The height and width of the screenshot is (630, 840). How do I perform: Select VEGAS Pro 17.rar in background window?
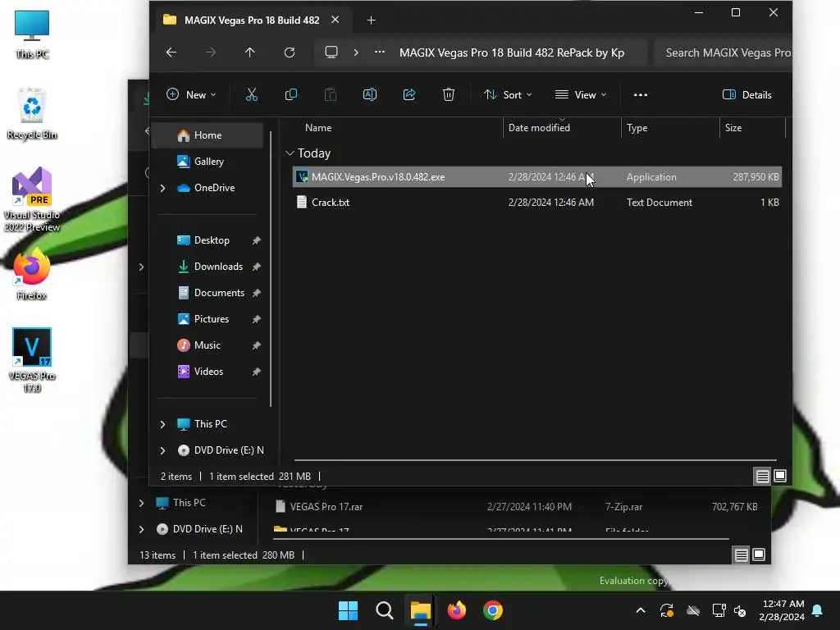(514, 507)
